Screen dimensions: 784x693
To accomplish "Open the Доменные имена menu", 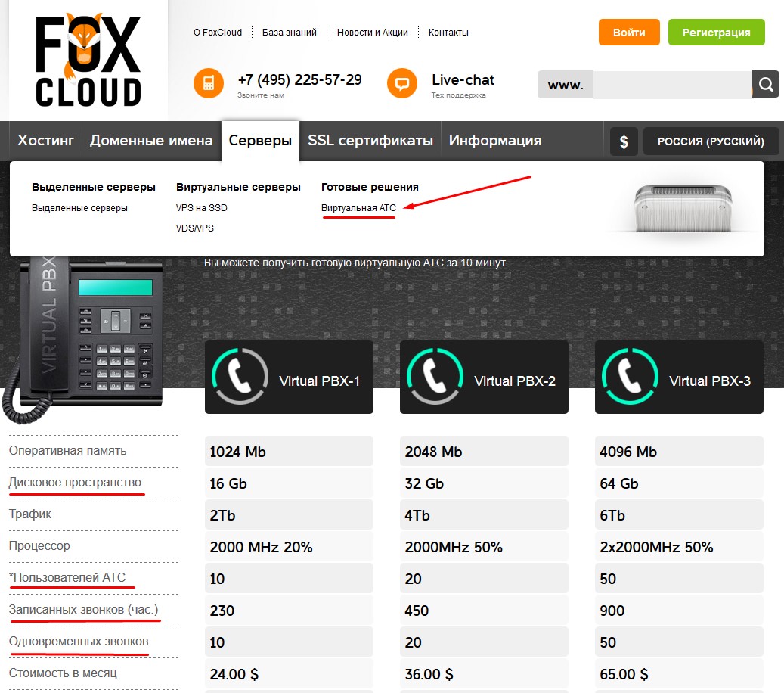I will click(x=151, y=141).
